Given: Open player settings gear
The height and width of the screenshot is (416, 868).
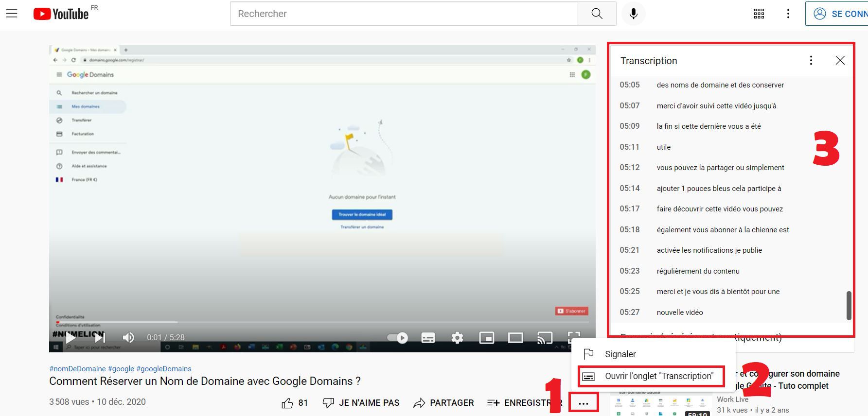Looking at the screenshot, I should 457,338.
